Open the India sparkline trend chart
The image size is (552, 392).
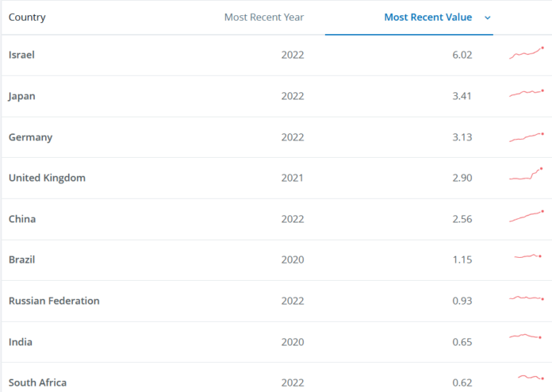click(527, 337)
